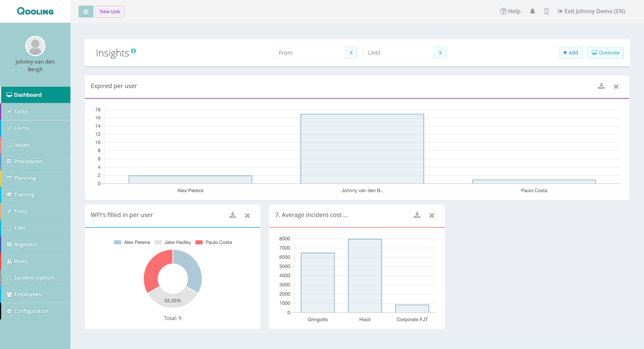This screenshot has height=349, width=644.
Task: Click the Hooli bar in incident chart
Action: point(365,276)
